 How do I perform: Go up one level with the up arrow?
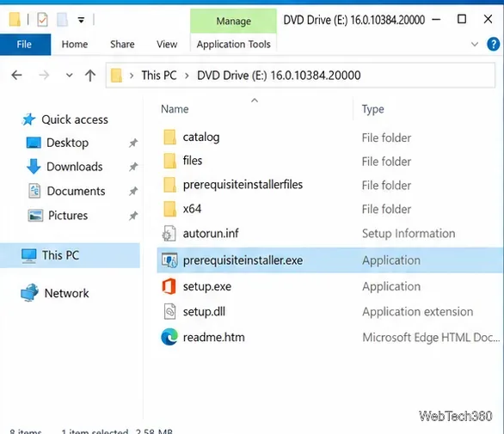pyautogui.click(x=90, y=76)
